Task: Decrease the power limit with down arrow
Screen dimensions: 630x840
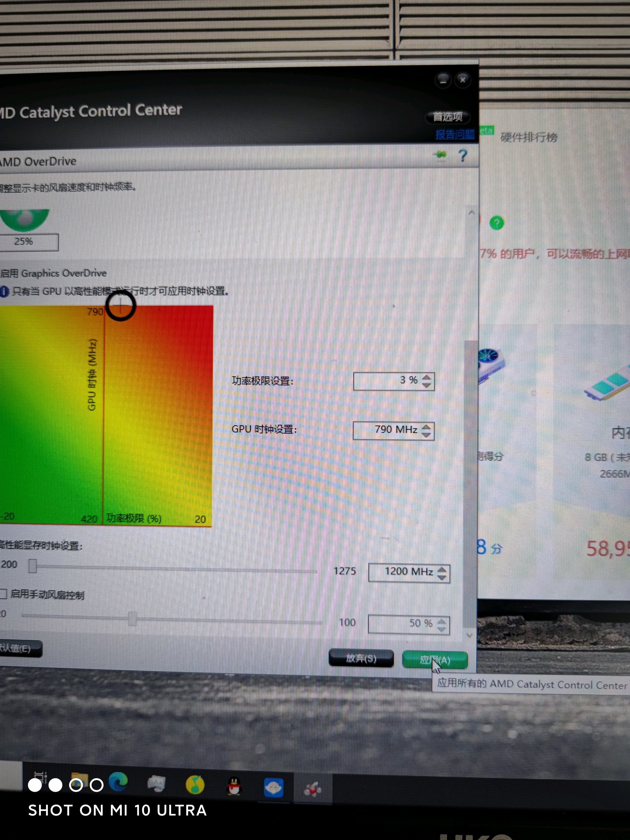Action: point(427,385)
